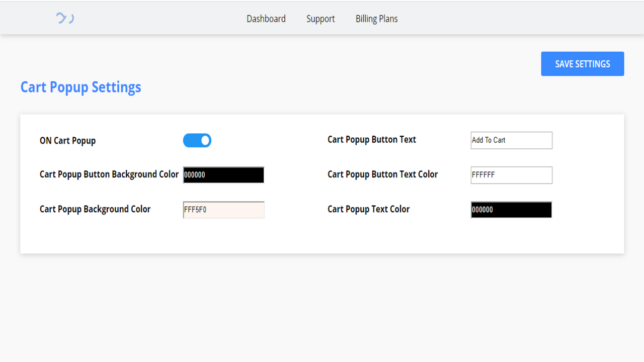The width and height of the screenshot is (644, 362).
Task: Toggle the ON Cart Popup switch
Action: [197, 141]
